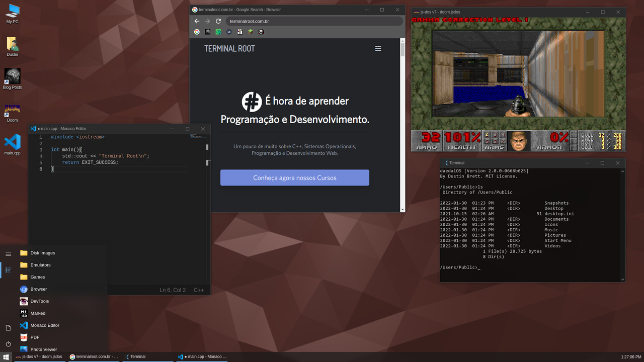
Task: Open the round 'a' bookmark icon
Action: pos(229,32)
